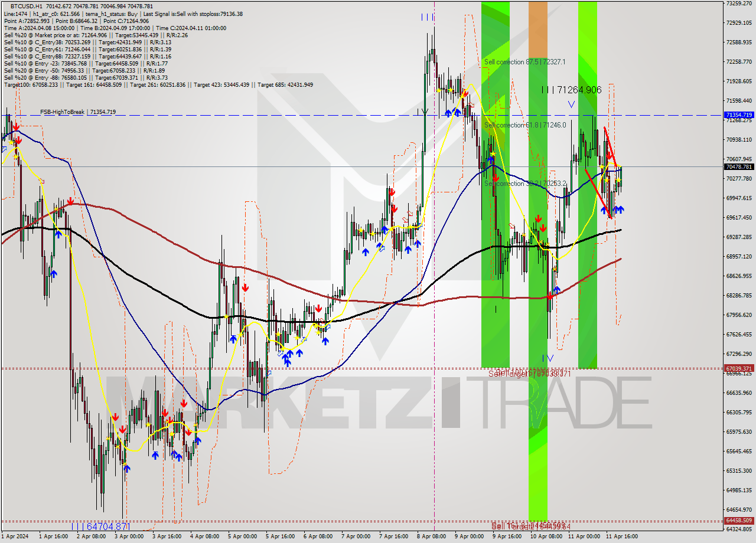The height and width of the screenshot is (543, 756).
Task: Select the 'Sell %20 @ Entry -88' line
Action: coord(86,77)
